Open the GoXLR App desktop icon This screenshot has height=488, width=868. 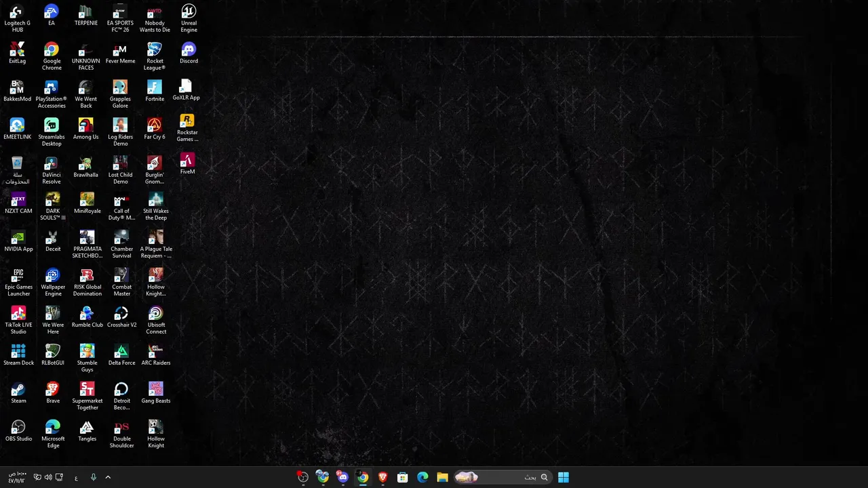(186, 90)
